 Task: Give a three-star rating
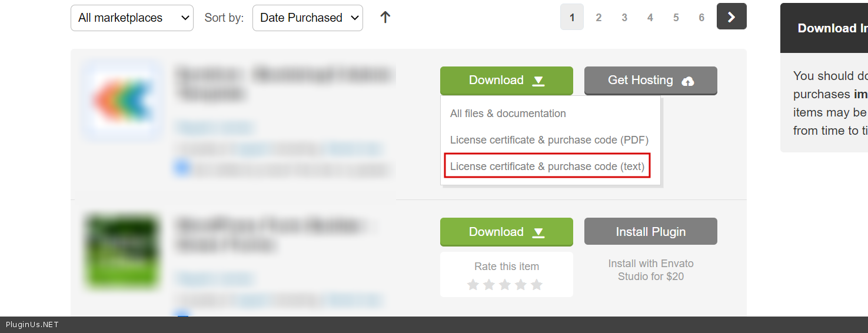point(505,285)
